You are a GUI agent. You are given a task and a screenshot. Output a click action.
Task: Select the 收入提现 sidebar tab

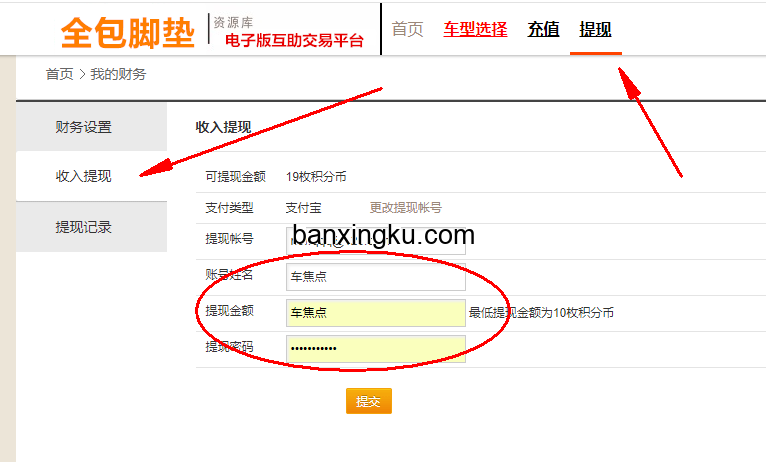91,176
